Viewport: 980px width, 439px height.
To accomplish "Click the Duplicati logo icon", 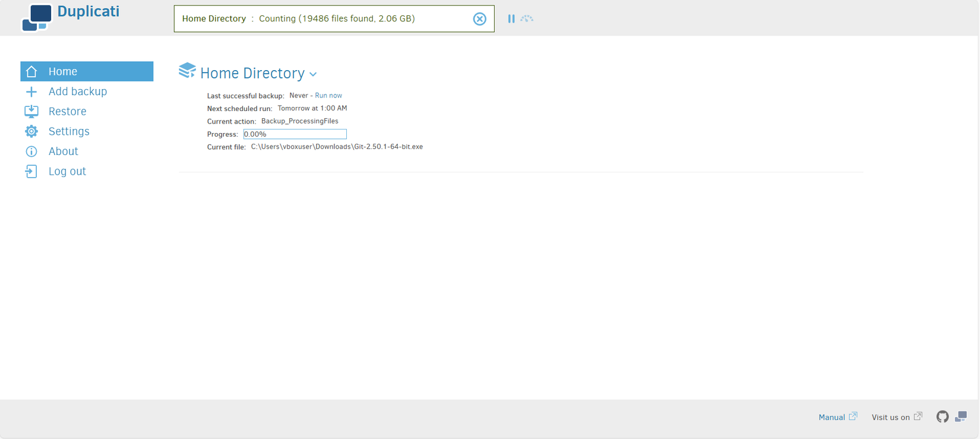I will click(x=37, y=17).
